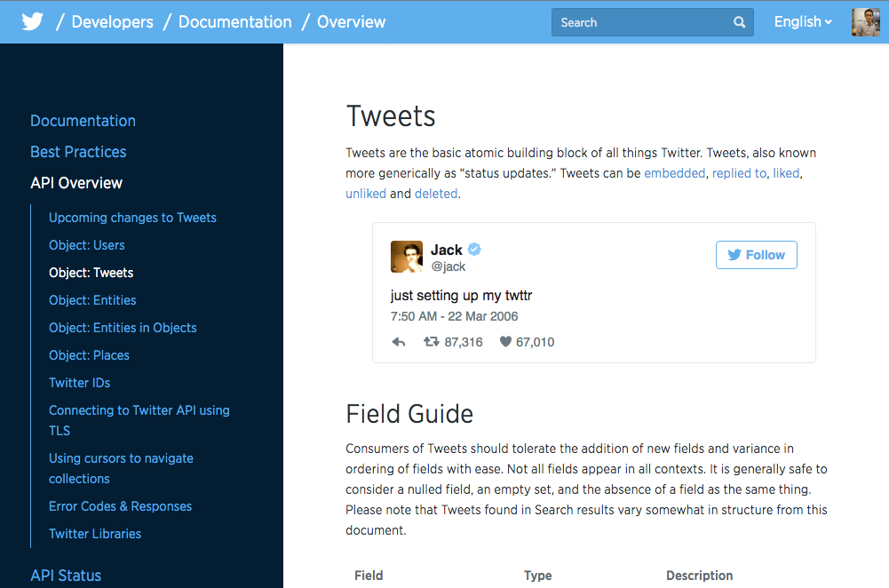Click the Overview breadcrumb
Viewport: 889px width, 588px height.
click(351, 22)
